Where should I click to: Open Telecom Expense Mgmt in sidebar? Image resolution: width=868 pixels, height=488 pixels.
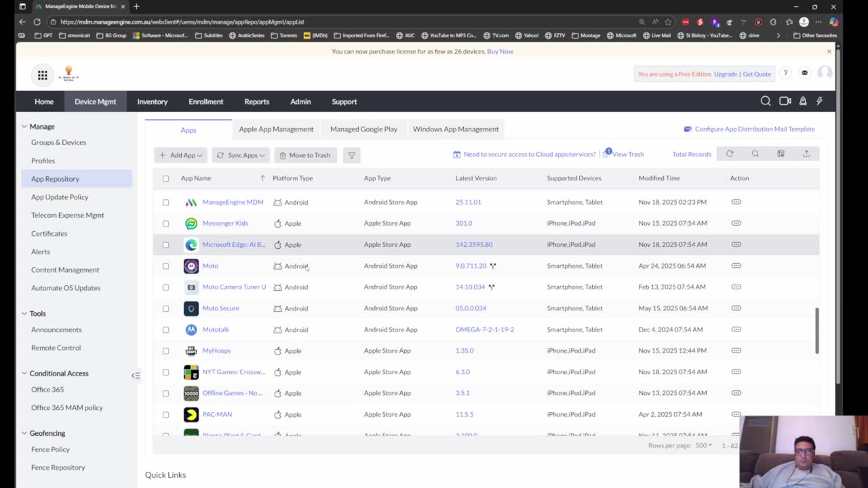[68, 216]
